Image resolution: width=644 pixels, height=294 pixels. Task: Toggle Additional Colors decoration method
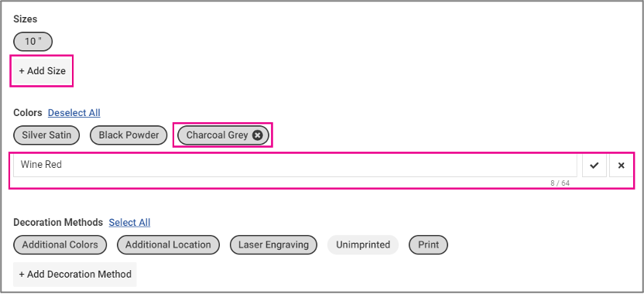click(x=60, y=244)
